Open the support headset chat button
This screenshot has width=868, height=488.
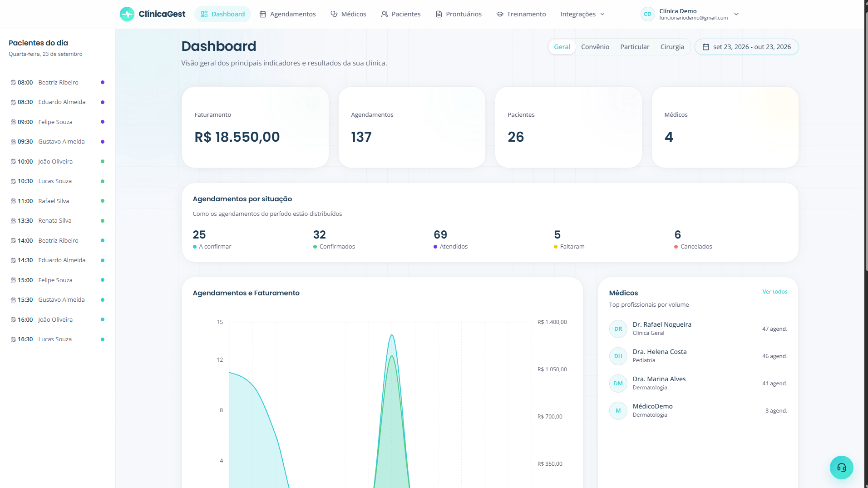point(841,467)
